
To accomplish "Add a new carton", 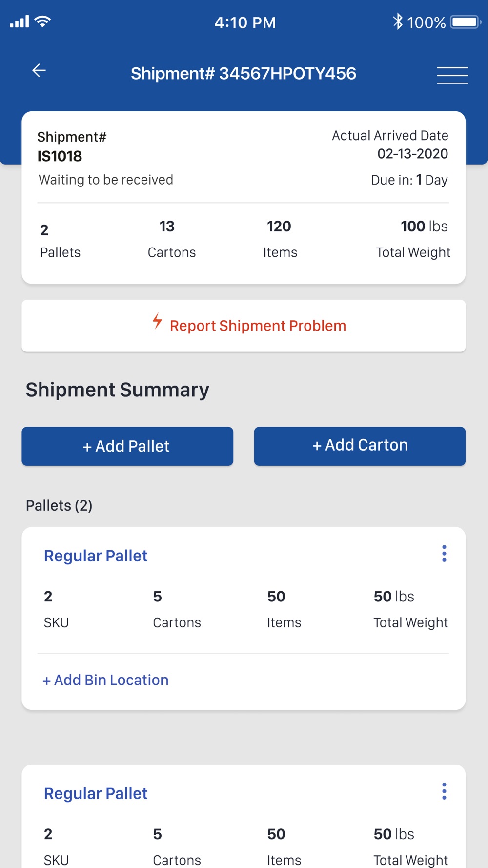I will pyautogui.click(x=360, y=446).
